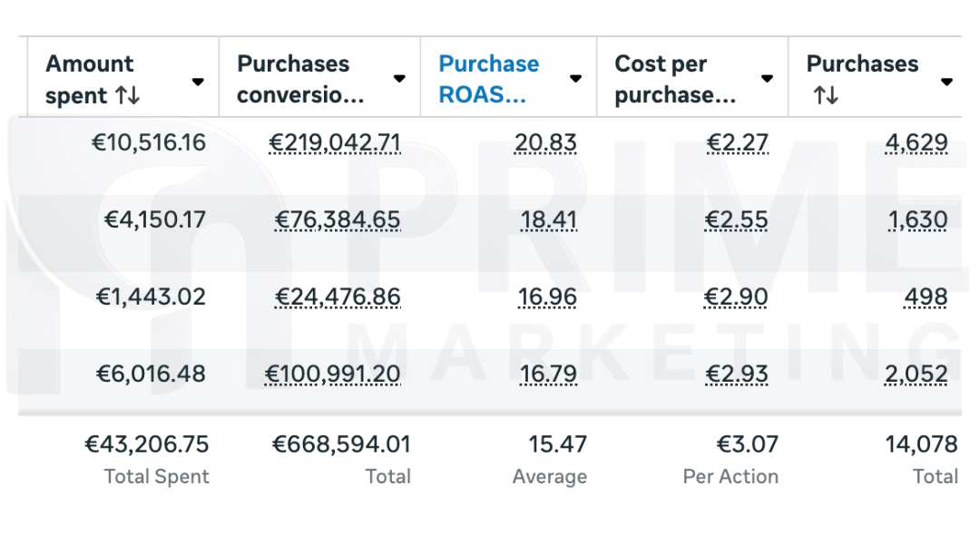Click sort arrows under Purchases header
Image resolution: width=980 pixels, height=544 pixels.
[x=826, y=95]
